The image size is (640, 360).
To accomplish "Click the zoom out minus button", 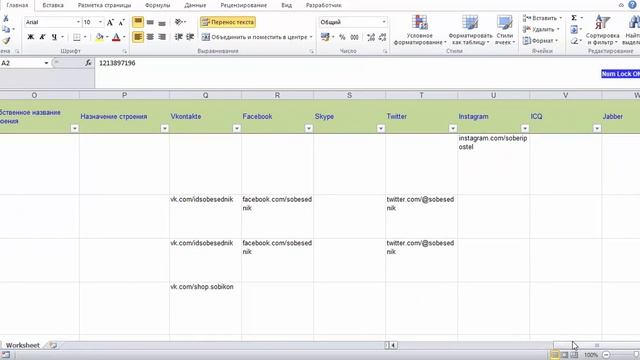I will click(607, 355).
